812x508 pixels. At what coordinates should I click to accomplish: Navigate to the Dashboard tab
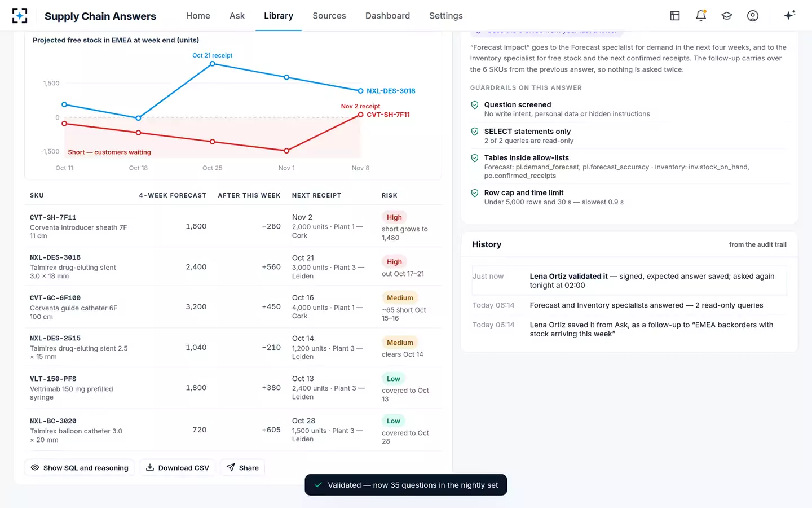click(387, 16)
